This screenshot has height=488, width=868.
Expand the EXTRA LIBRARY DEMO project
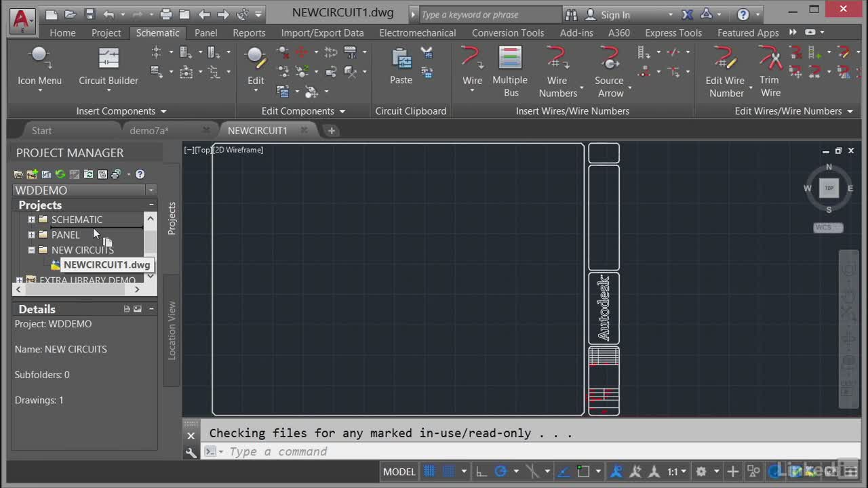[x=19, y=280]
